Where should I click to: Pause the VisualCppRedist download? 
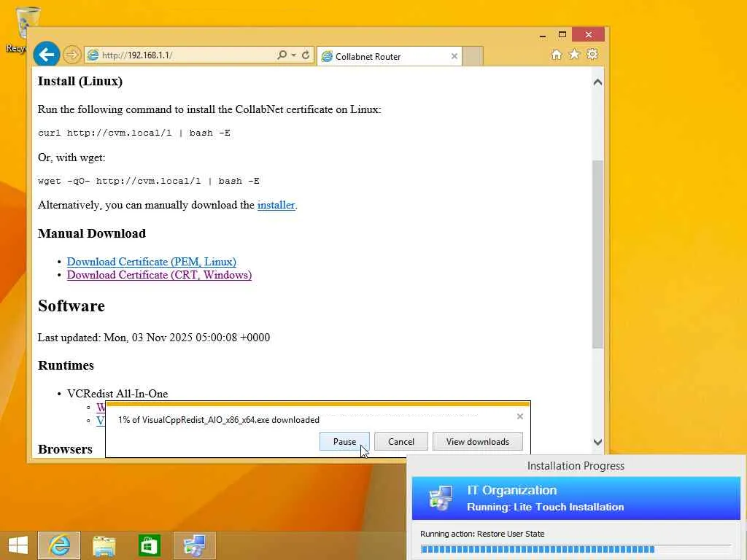click(344, 441)
